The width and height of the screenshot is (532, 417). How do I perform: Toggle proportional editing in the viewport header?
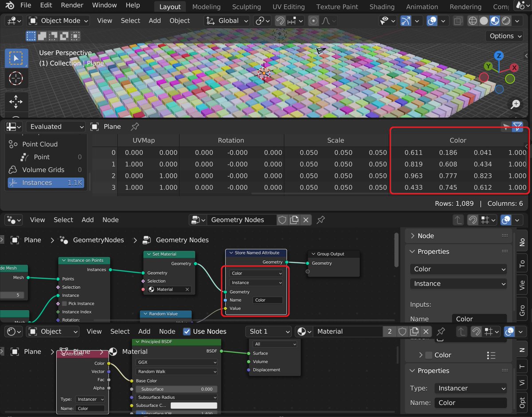click(313, 21)
